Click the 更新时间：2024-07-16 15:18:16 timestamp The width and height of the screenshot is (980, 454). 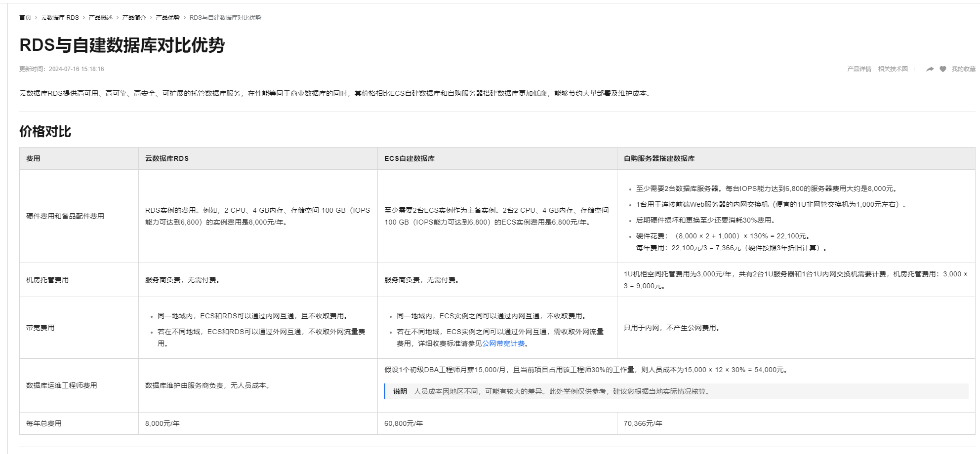tap(62, 69)
